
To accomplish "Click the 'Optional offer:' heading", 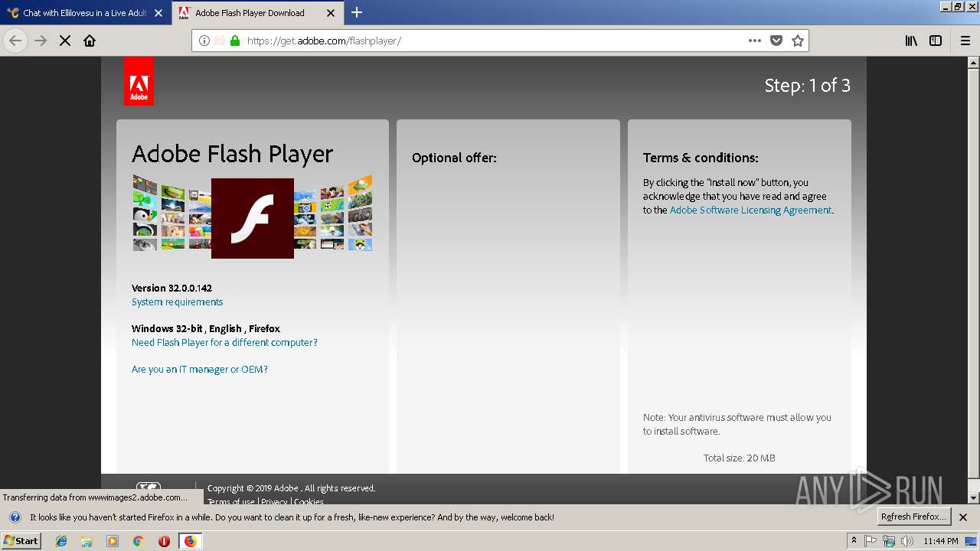I will pos(454,158).
